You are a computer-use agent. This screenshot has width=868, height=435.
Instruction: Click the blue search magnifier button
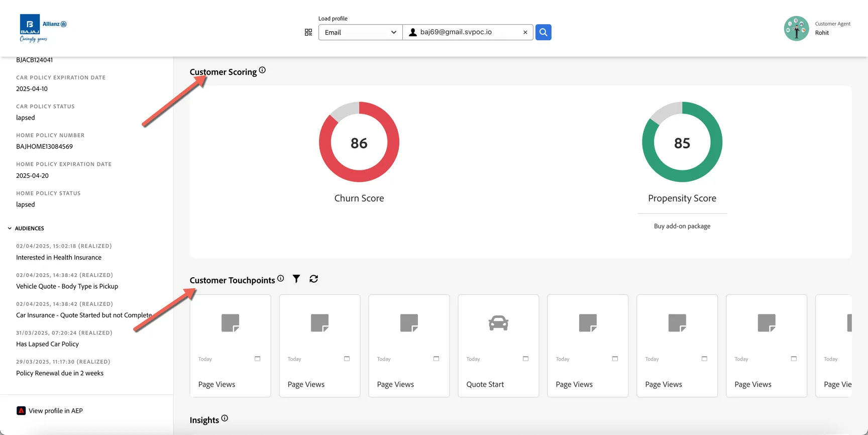coord(543,32)
